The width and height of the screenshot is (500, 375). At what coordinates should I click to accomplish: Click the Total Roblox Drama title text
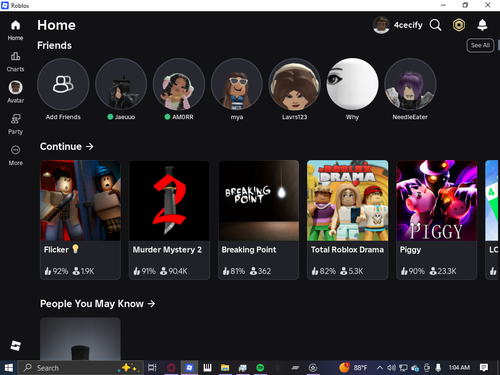[347, 250]
